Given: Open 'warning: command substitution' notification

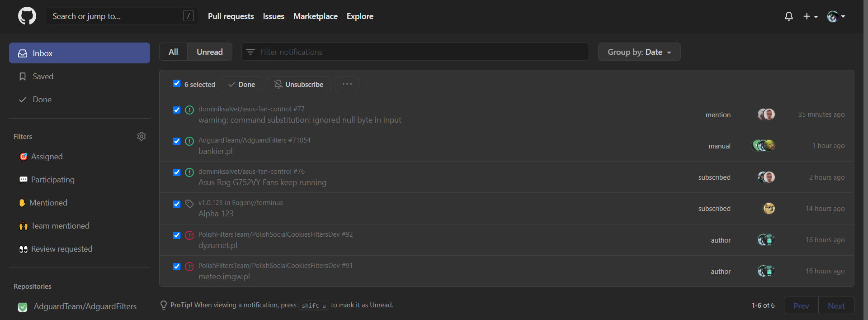Looking at the screenshot, I should [x=300, y=120].
